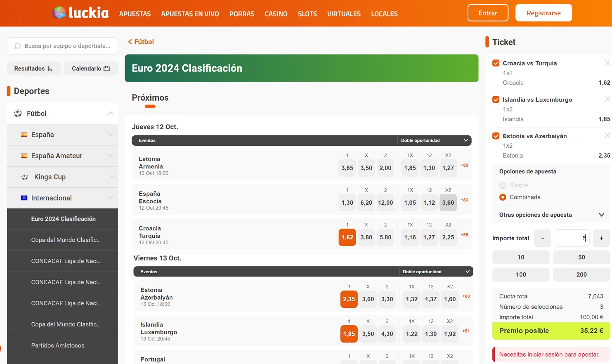Open the LOCALES section
Screen dimensions: 612x364
(384, 14)
